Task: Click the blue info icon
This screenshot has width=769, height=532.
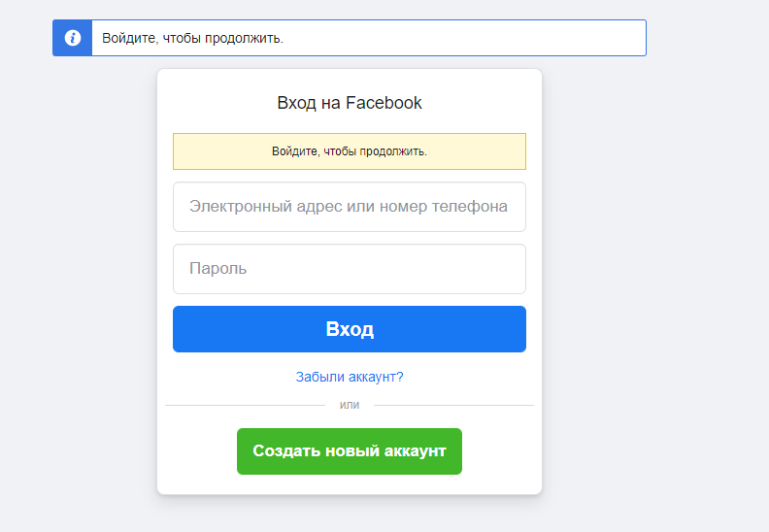Action: point(72,38)
